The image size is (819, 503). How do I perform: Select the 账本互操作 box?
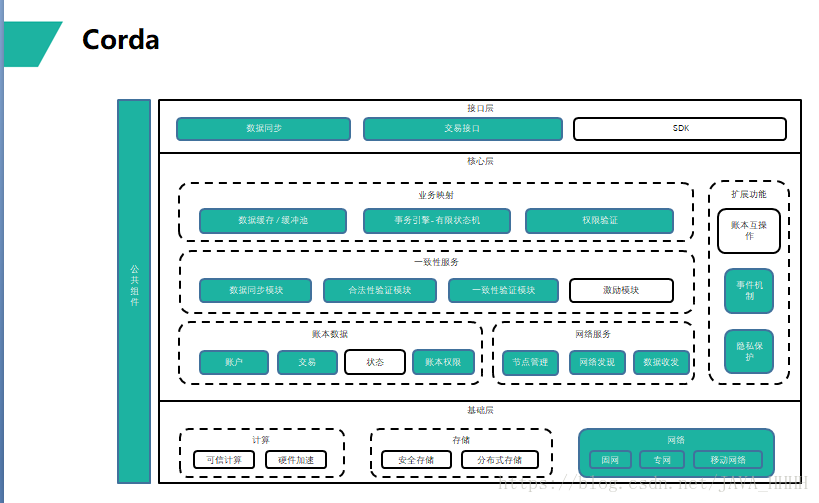(749, 231)
